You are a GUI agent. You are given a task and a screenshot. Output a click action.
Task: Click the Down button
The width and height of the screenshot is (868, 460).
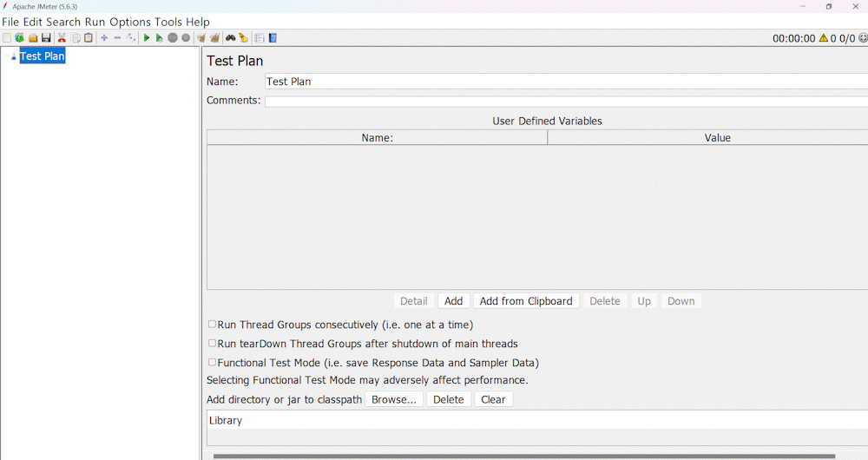[x=681, y=301]
